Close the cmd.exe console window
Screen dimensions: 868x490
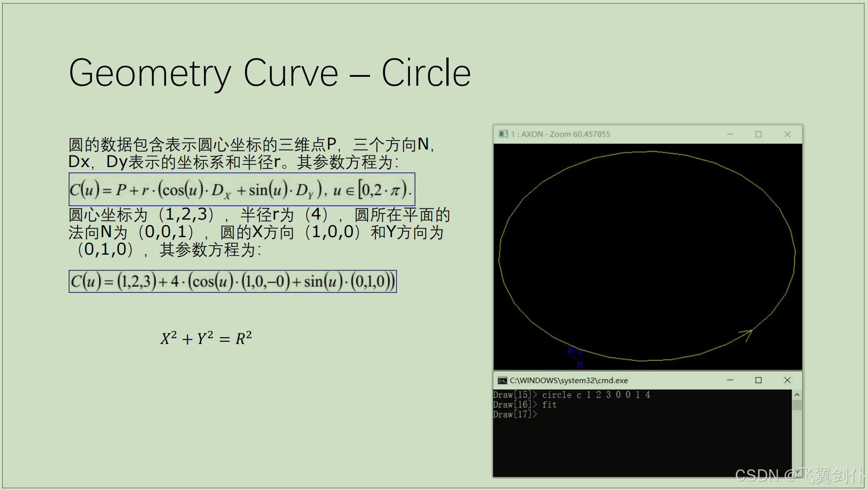click(x=787, y=380)
